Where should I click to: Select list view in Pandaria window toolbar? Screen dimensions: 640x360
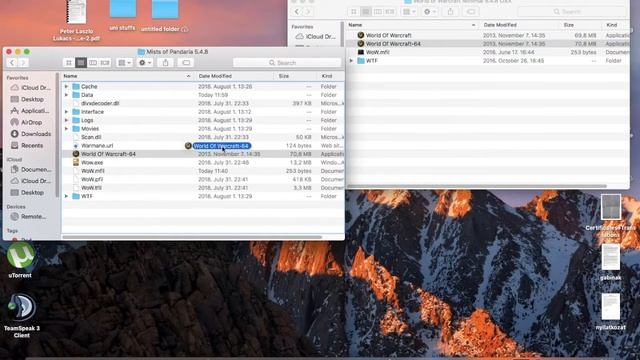click(x=81, y=62)
